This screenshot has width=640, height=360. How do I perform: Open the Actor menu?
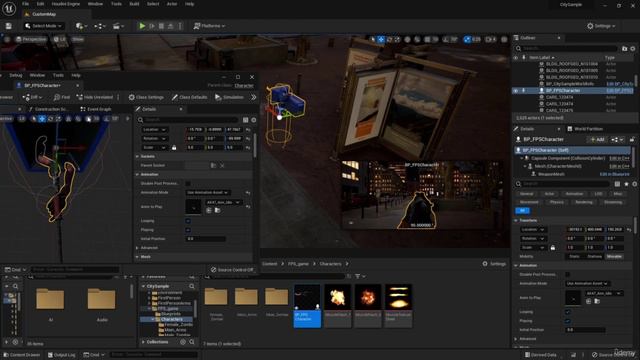[x=172, y=4]
